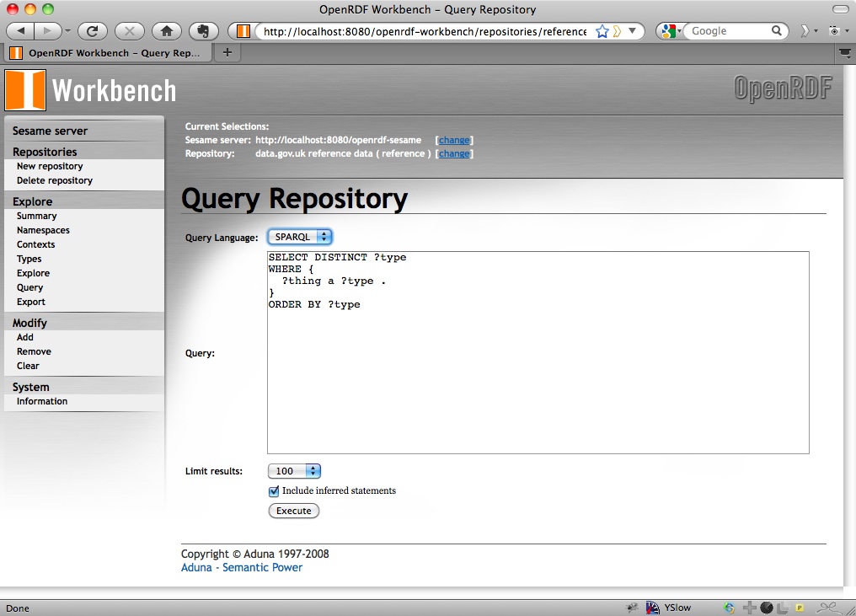Click the address bar URL field
Image resolution: width=856 pixels, height=616 pixels.
[425, 31]
